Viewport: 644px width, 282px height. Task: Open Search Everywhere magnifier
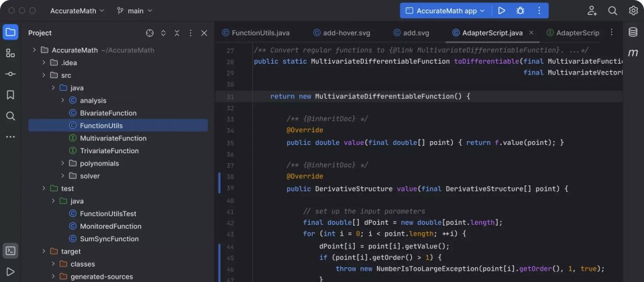pos(612,11)
